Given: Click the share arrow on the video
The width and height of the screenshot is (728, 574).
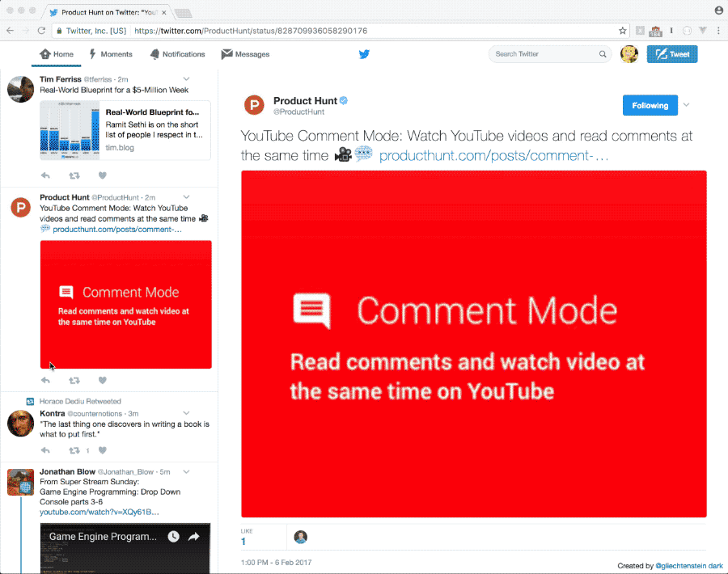Looking at the screenshot, I should pos(194,537).
